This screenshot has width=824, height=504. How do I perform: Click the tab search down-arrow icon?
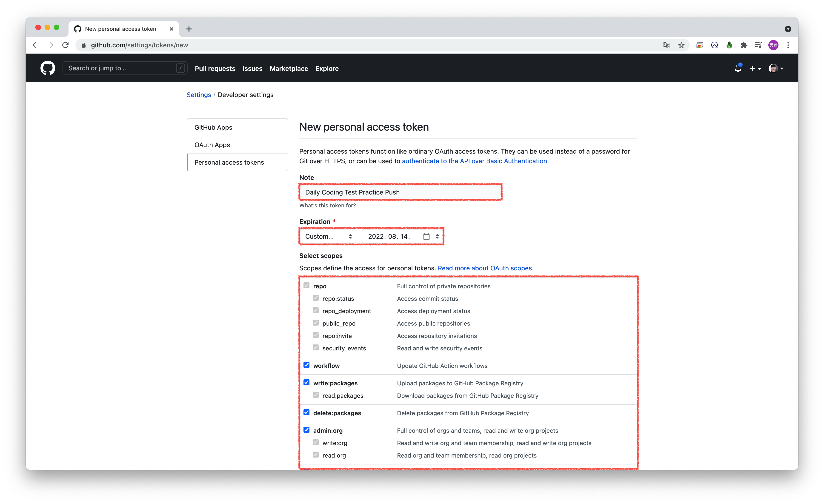[x=788, y=29]
